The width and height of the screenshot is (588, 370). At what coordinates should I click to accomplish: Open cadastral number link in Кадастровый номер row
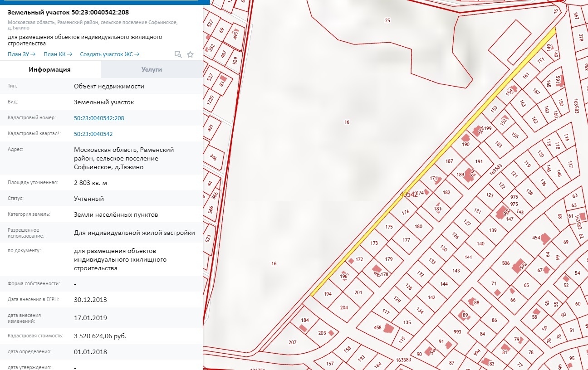click(99, 118)
